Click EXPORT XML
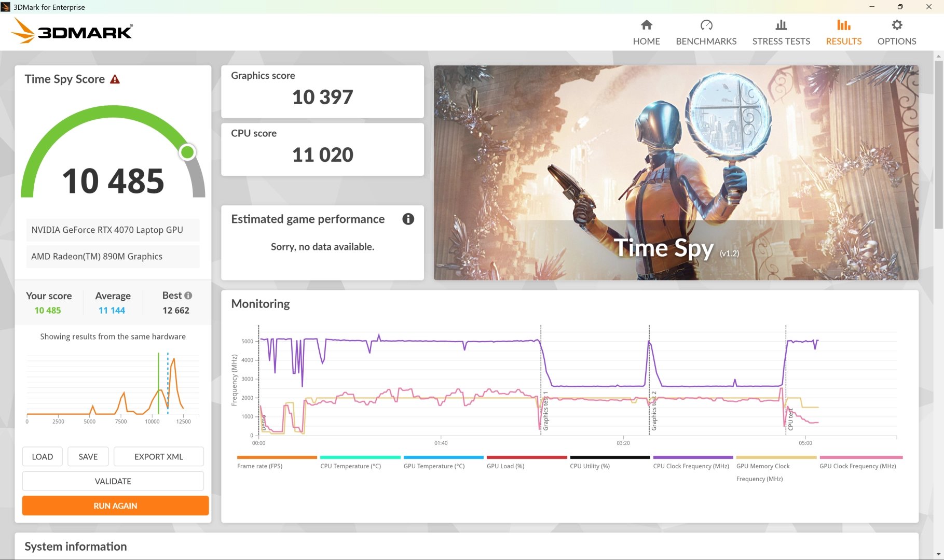944x560 pixels. (158, 456)
